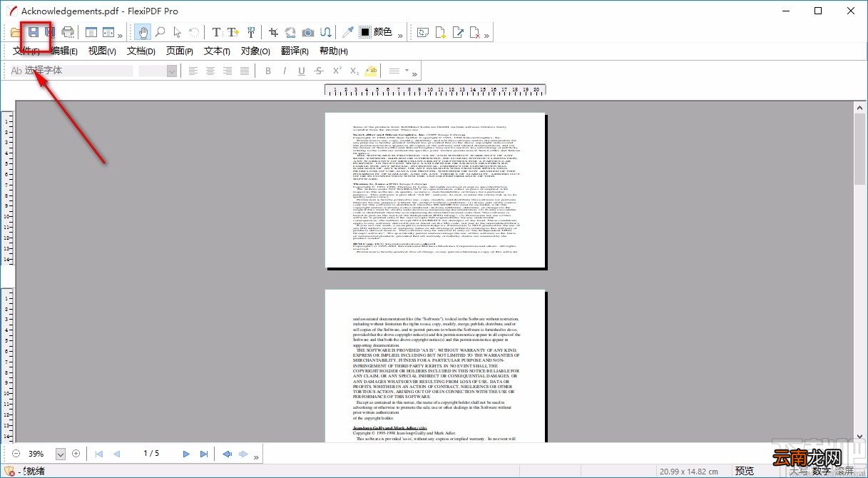Open the 帮助(H) menu

tap(333, 51)
